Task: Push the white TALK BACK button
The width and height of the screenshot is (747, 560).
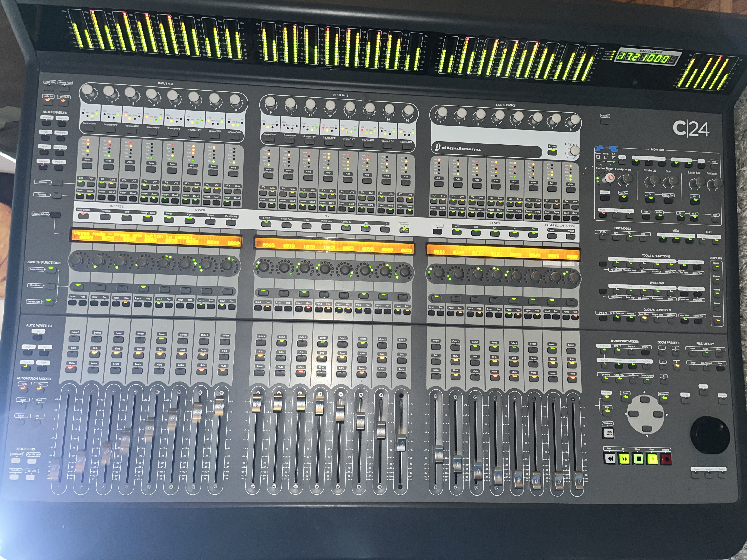Action: coord(609,433)
